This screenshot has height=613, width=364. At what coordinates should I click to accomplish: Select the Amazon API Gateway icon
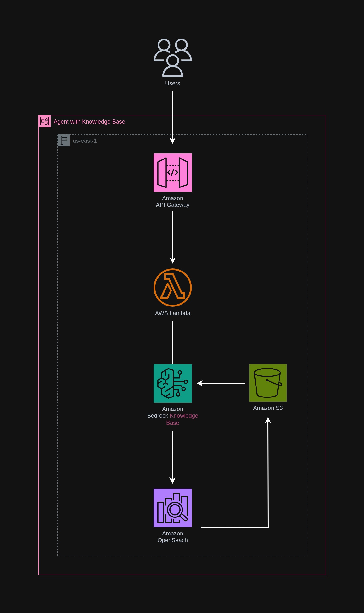coord(172,173)
